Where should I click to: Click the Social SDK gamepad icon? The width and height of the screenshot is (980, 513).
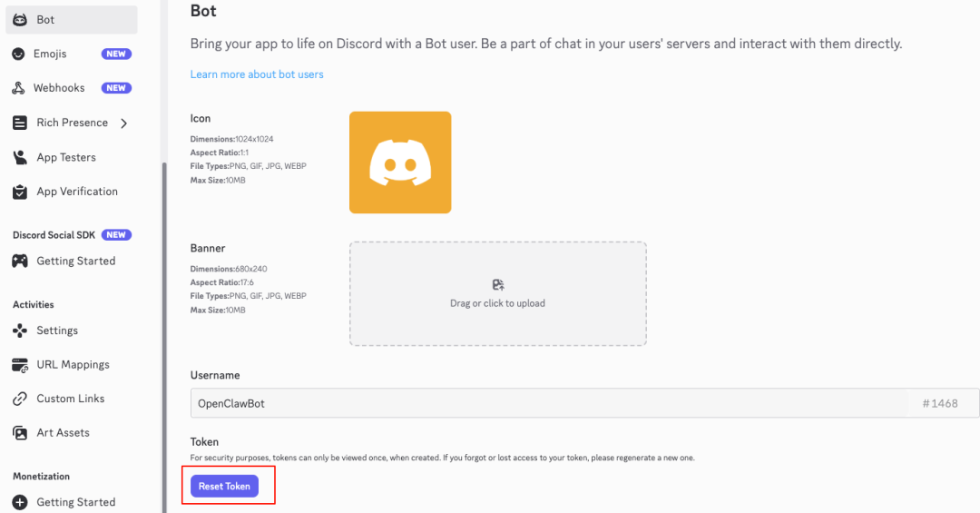click(19, 261)
